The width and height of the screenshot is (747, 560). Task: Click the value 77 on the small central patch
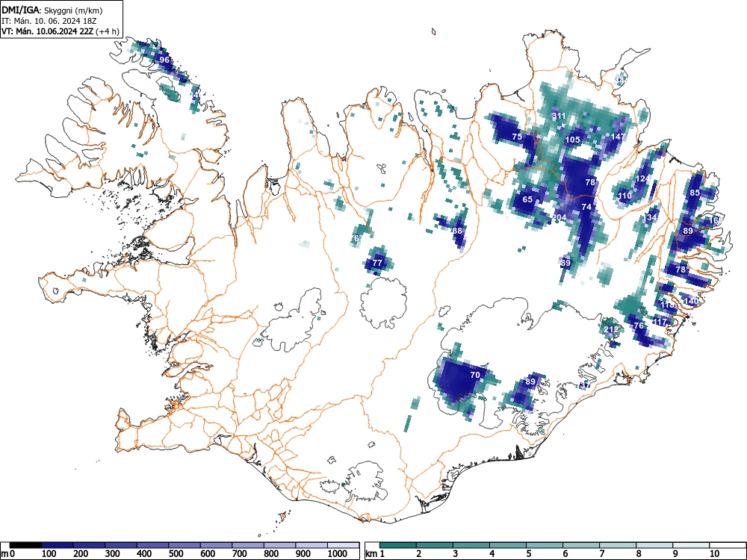(377, 262)
